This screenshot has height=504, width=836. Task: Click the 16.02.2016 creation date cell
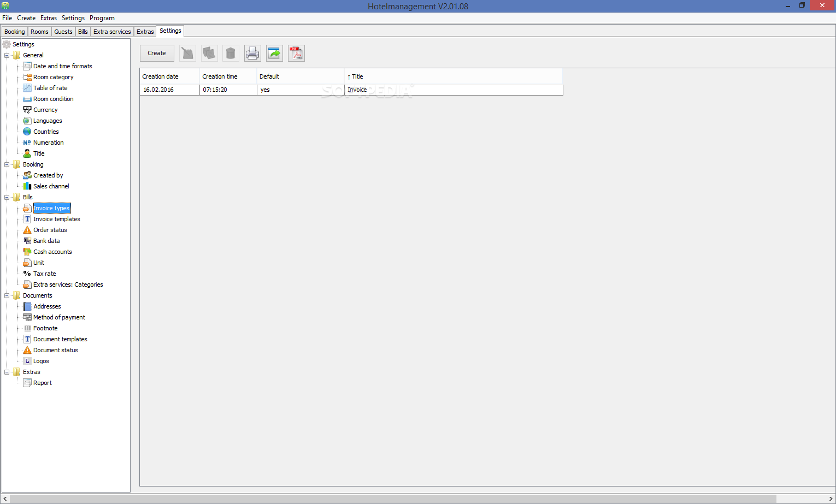[169, 90]
